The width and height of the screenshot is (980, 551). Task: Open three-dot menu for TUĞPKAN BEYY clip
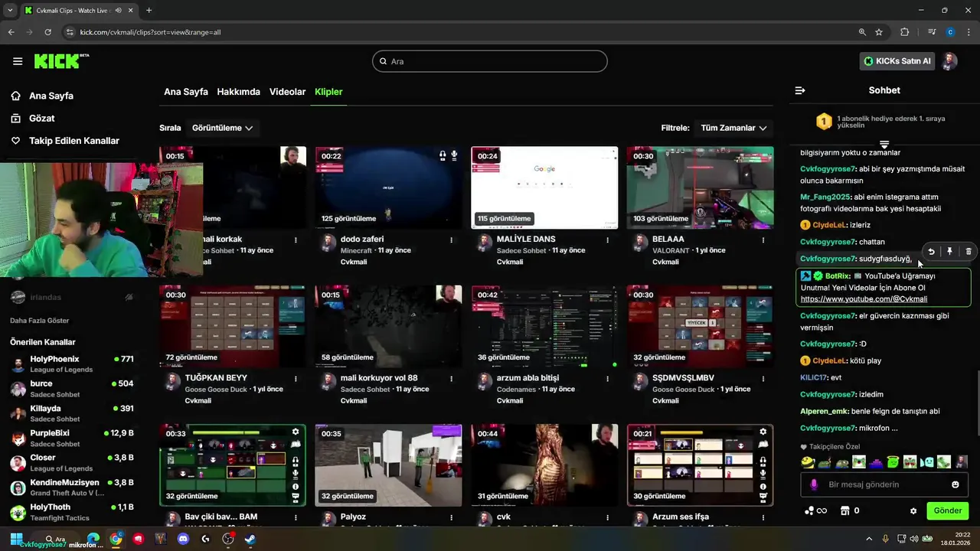(296, 378)
